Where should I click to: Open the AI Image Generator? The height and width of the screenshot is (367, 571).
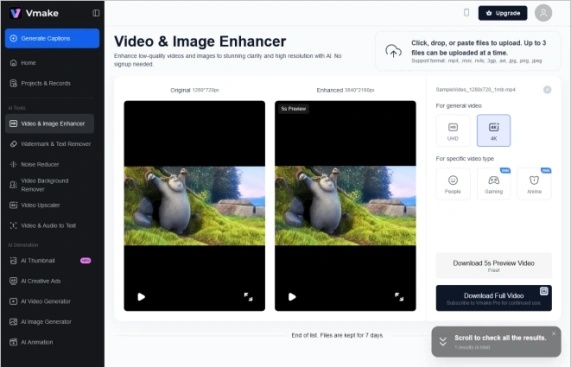coord(49,321)
